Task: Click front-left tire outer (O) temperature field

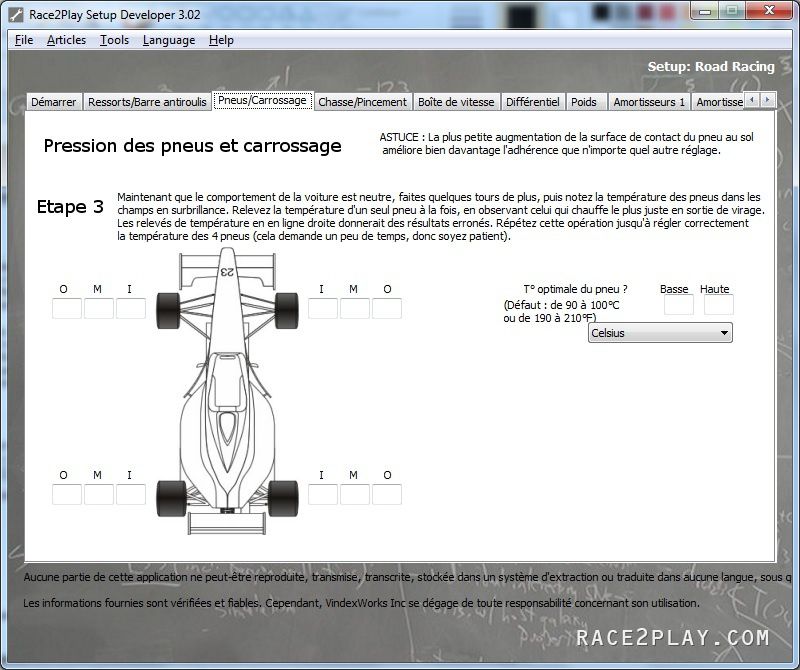Action: click(67, 309)
